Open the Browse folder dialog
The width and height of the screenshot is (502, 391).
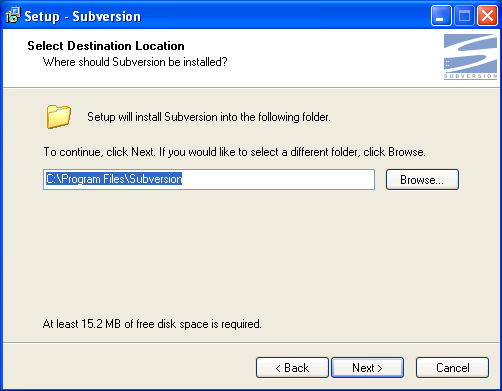coord(422,180)
